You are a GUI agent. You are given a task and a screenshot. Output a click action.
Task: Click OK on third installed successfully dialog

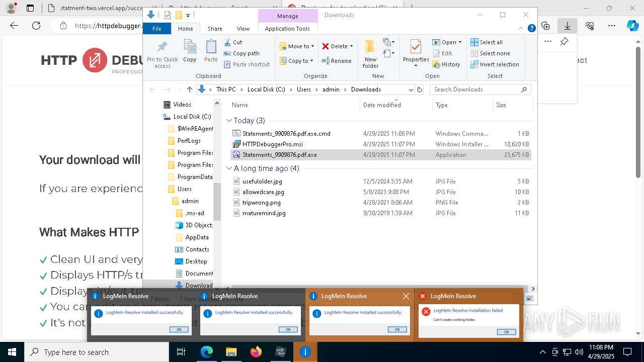click(397, 329)
